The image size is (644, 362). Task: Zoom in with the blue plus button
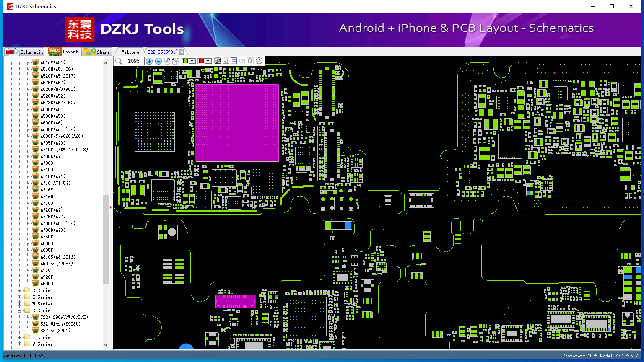149,61
